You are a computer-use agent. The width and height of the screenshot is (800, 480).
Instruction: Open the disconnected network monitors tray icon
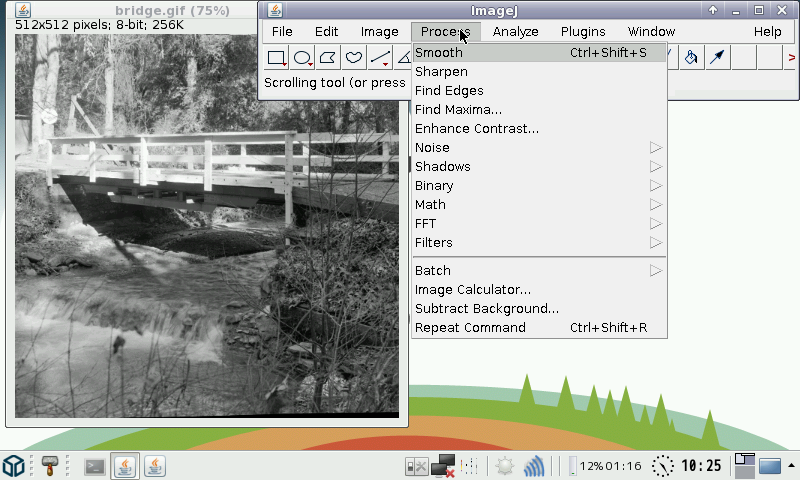[x=443, y=466]
